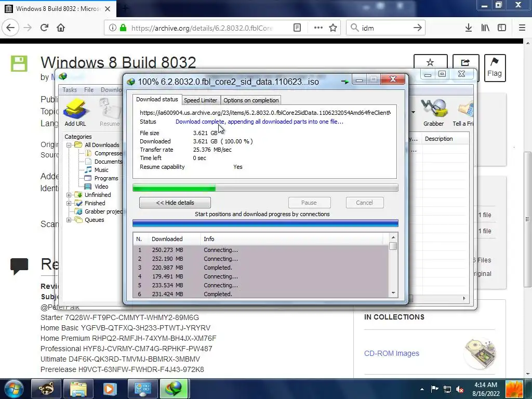Close the Windows 8 Build 8032 browser tab
This screenshot has width=532, height=399.
pyautogui.click(x=108, y=9)
